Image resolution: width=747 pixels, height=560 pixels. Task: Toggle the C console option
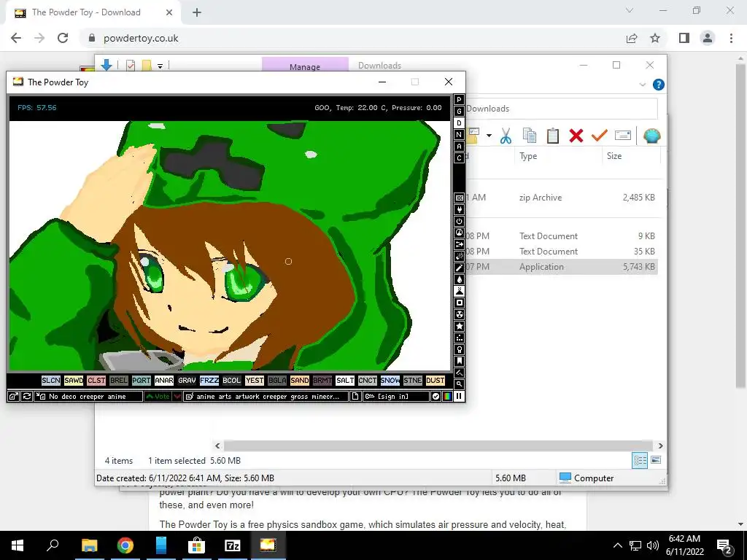coord(460,158)
